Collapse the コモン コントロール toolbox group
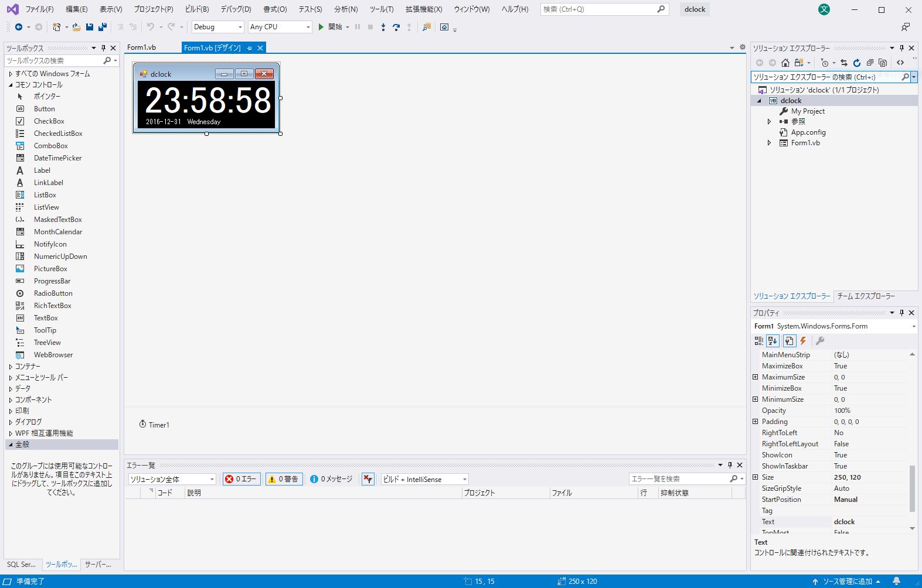This screenshot has height=588, width=922. point(11,85)
